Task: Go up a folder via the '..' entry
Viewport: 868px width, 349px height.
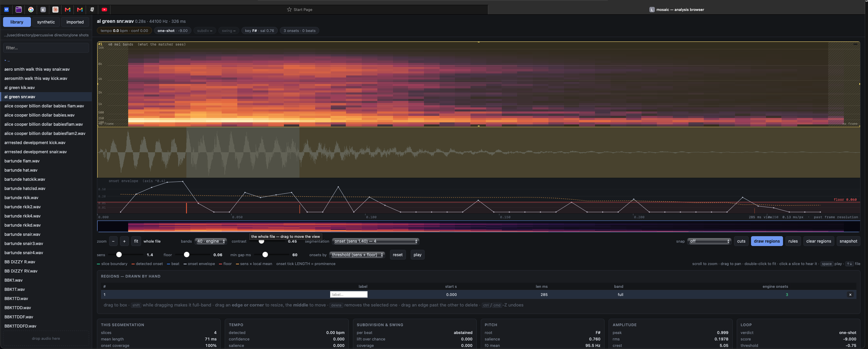Action: (x=7, y=60)
